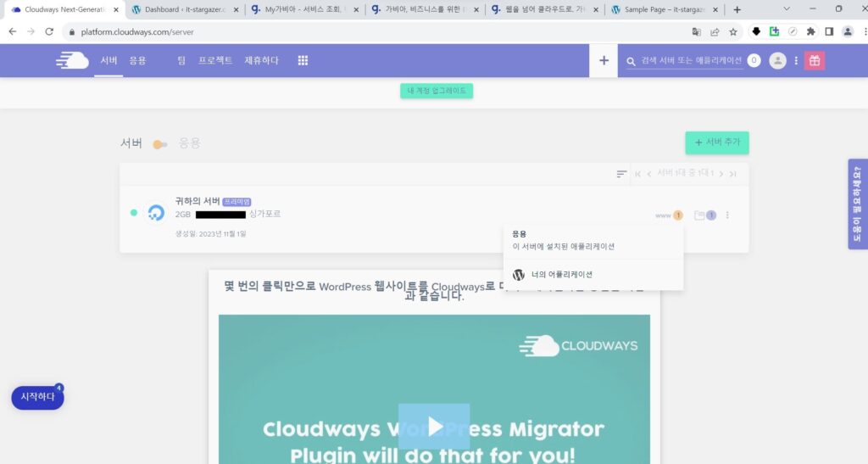The width and height of the screenshot is (868, 464).
Task: Select the 응용 label beside the toggle
Action: coord(189,143)
